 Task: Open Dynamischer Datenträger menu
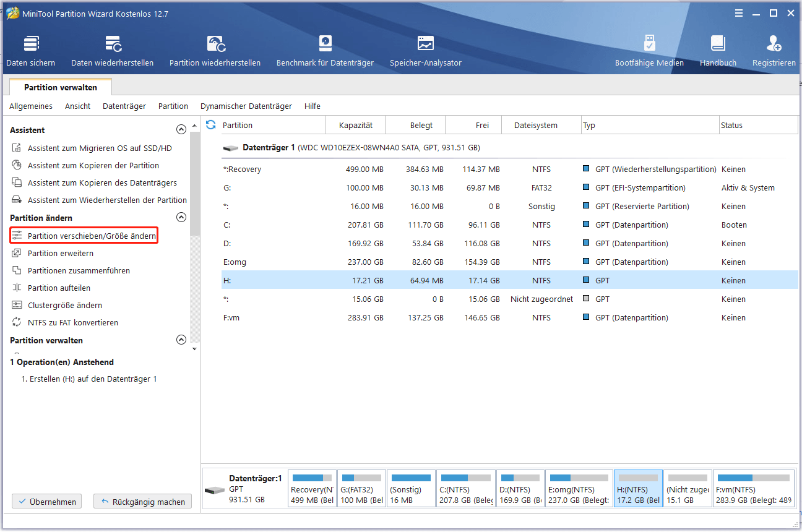click(246, 106)
